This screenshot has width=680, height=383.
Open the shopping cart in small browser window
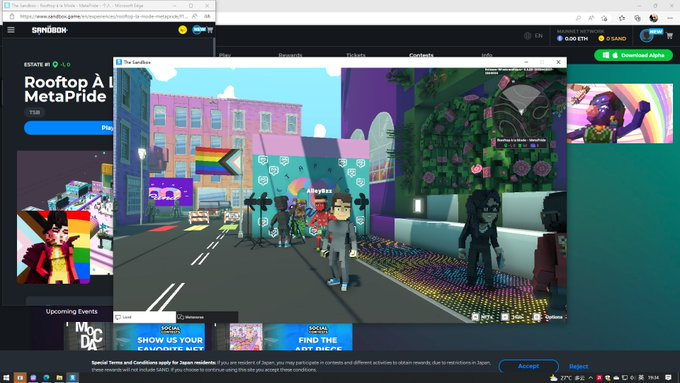(210, 30)
